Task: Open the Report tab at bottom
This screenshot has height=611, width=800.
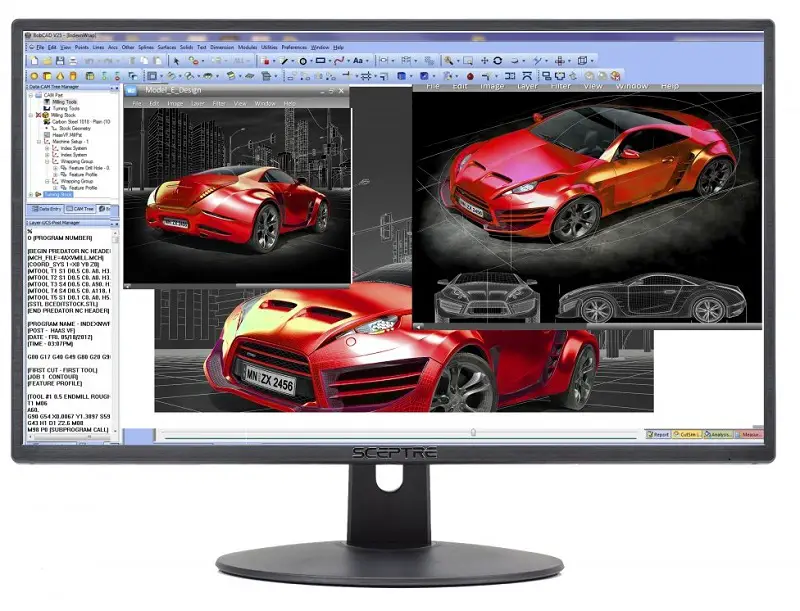Action: (x=658, y=435)
